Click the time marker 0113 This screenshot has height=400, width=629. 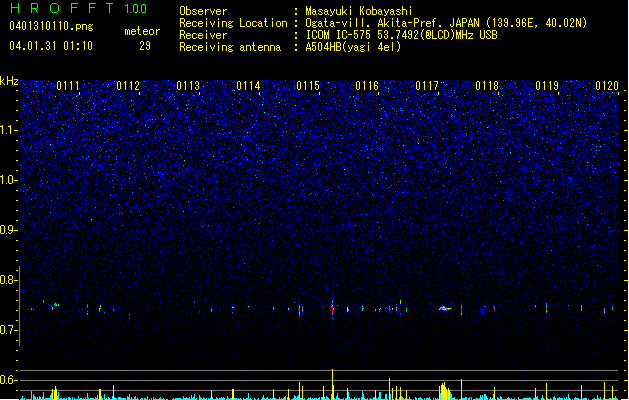pyautogui.click(x=188, y=86)
